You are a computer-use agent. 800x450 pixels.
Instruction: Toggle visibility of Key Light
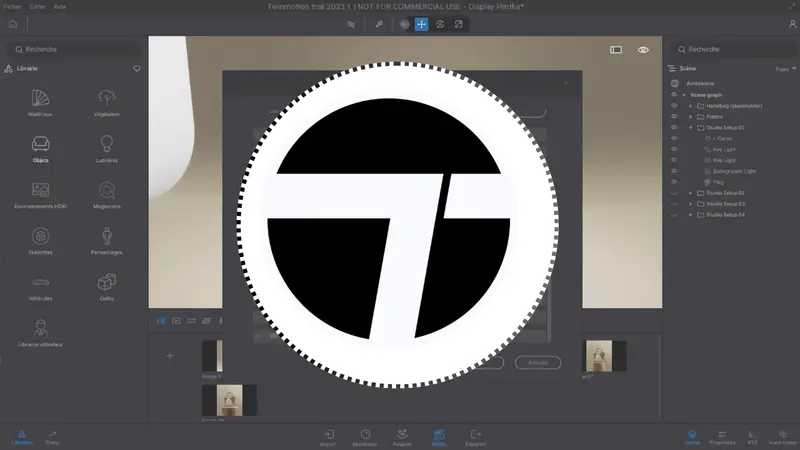point(674,149)
